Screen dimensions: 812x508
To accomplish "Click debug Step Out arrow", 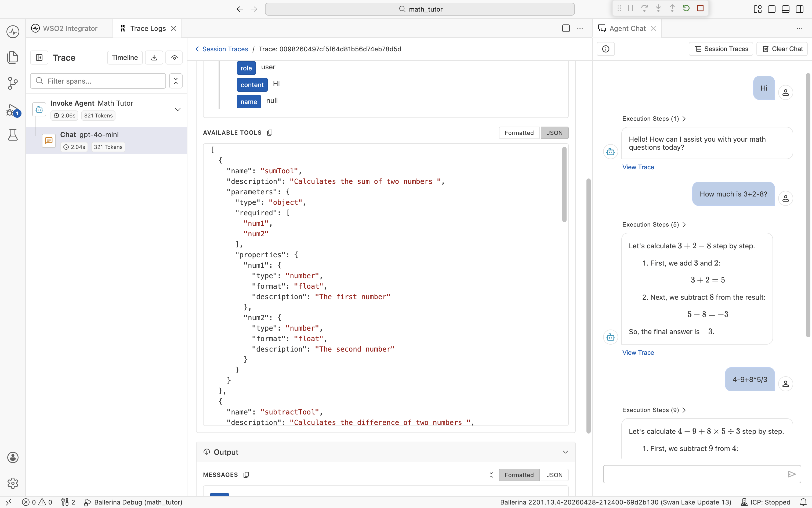I will click(x=672, y=8).
